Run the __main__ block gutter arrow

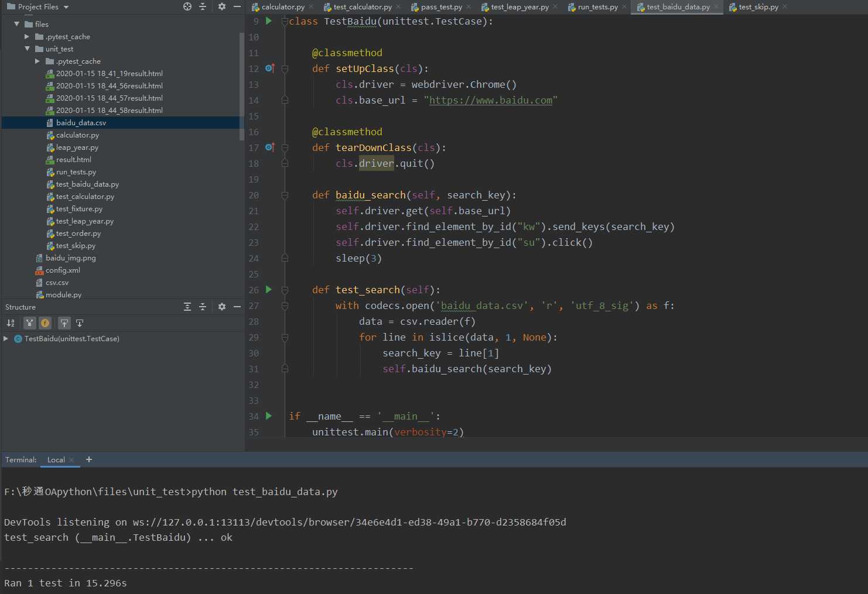(x=269, y=416)
